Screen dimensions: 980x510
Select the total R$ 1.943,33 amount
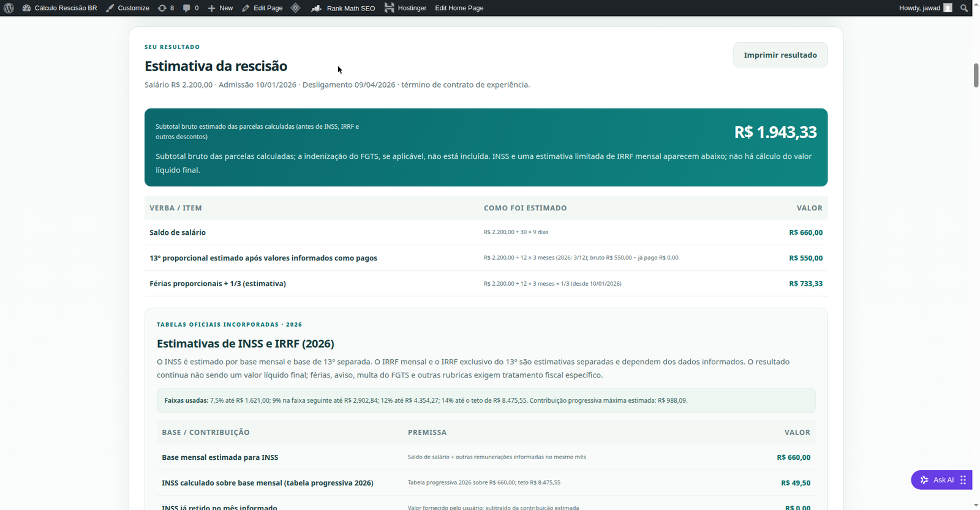775,132
